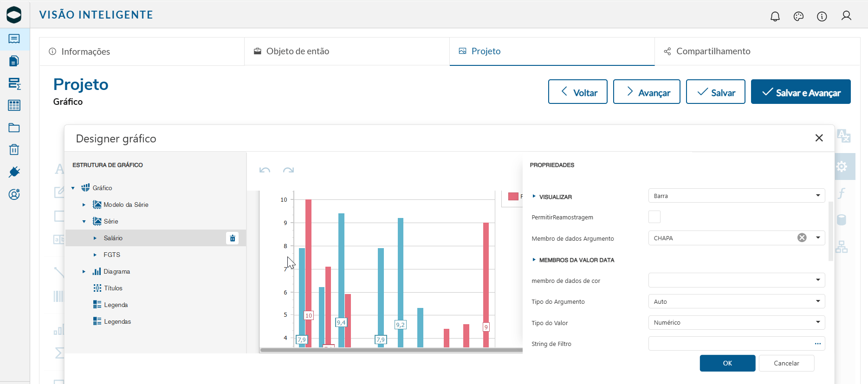Open the notifications bell icon
Image resolution: width=868 pixels, height=384 pixels.
click(775, 16)
